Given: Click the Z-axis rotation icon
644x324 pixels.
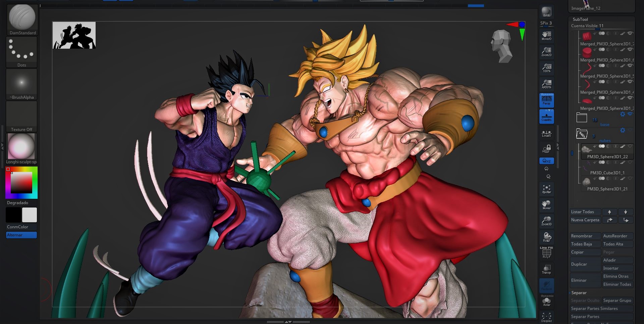Looking at the screenshot, I should coord(548,177).
